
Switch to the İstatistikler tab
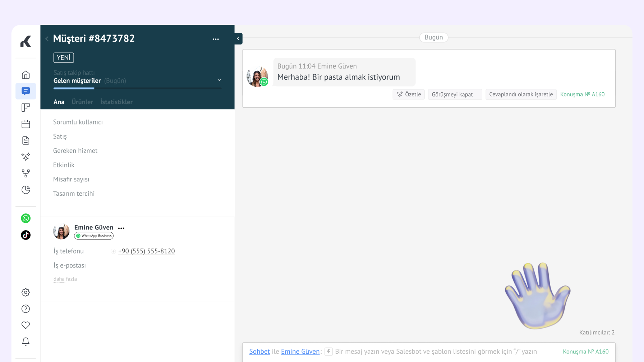(116, 102)
